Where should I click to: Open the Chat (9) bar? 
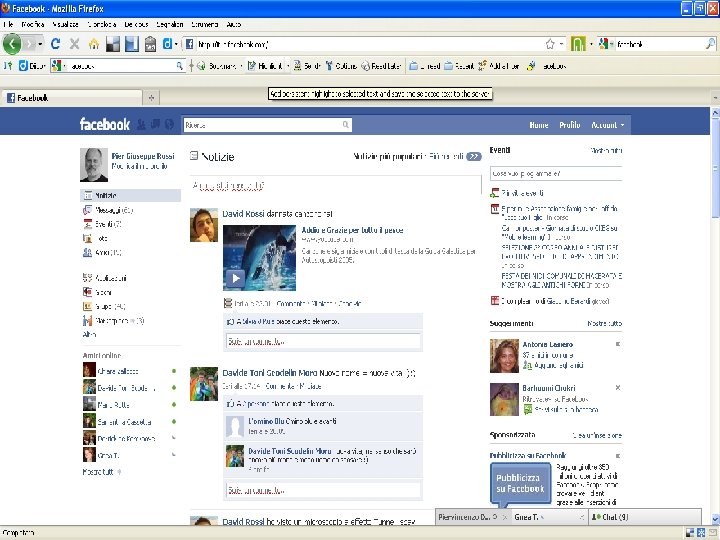pos(645,517)
